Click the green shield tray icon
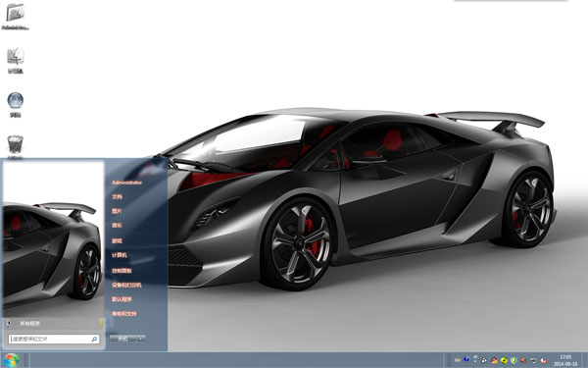588x368 pixels. [x=514, y=360]
